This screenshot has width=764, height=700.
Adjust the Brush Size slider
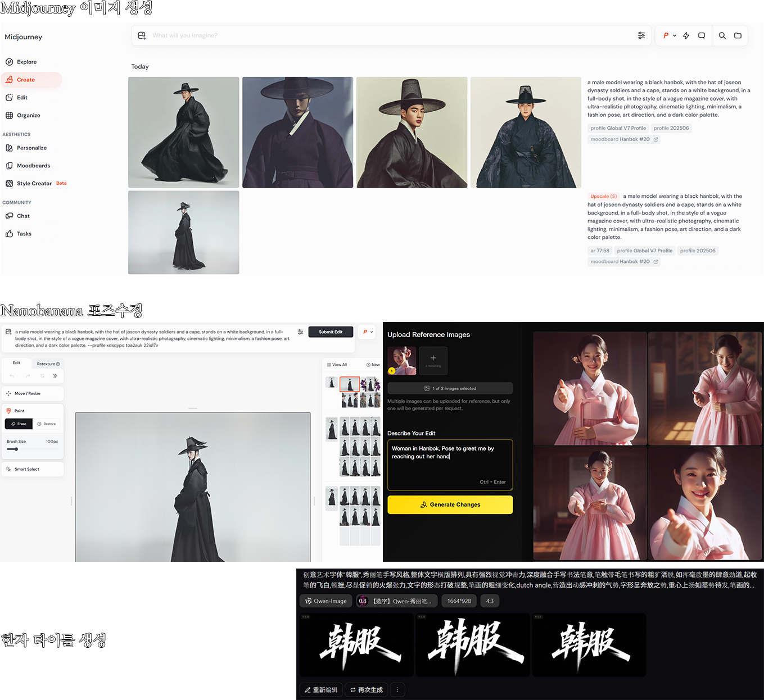[x=17, y=449]
